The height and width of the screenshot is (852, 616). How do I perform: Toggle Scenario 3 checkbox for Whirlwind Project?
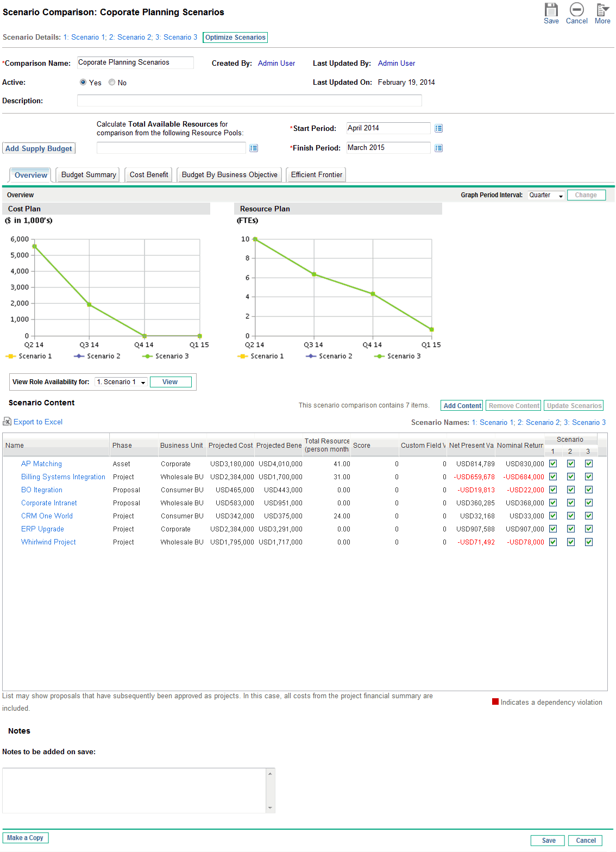pyautogui.click(x=588, y=542)
